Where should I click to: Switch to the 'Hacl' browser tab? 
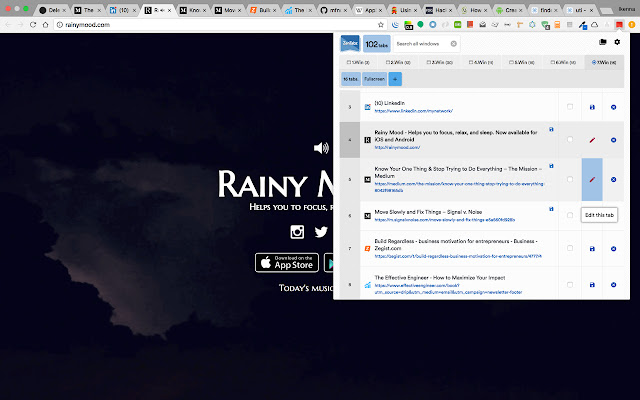(439, 10)
